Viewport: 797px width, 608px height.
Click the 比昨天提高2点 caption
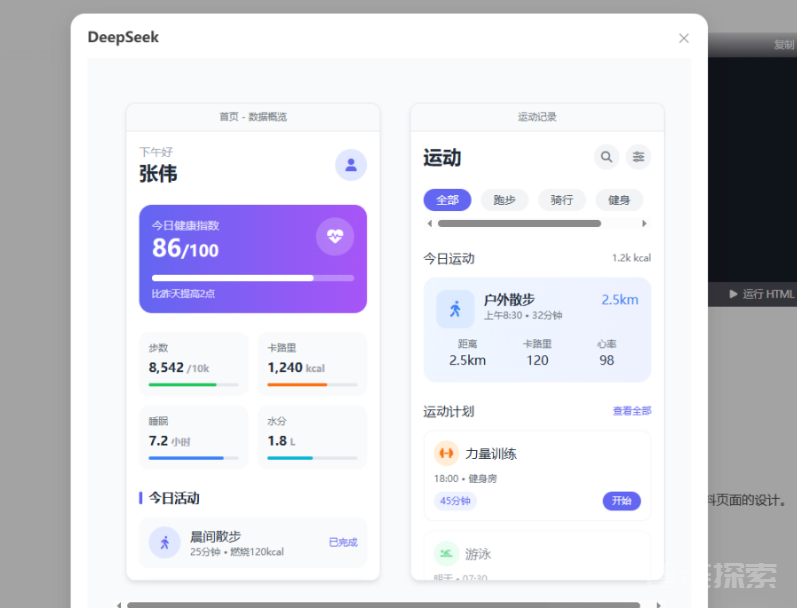coord(183,294)
